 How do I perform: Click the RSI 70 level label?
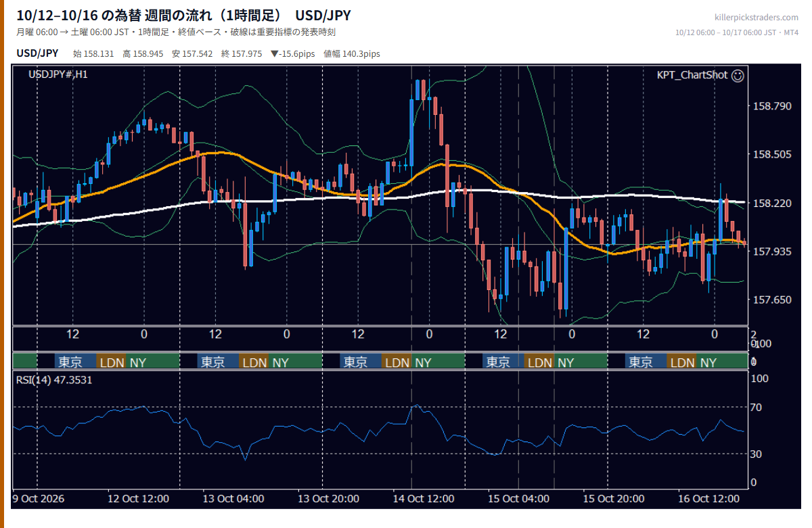[x=757, y=407]
